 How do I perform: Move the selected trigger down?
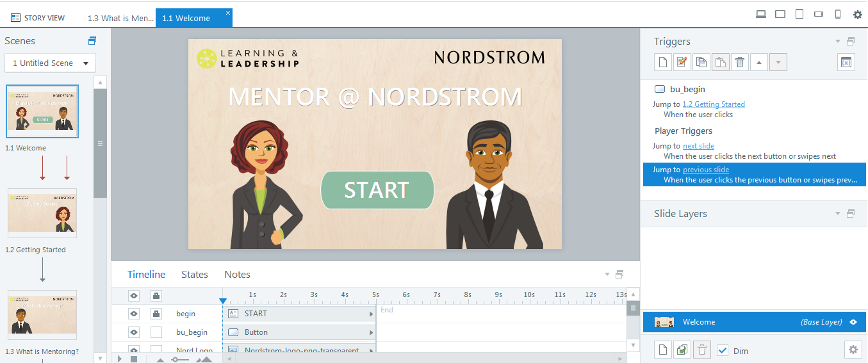click(778, 62)
